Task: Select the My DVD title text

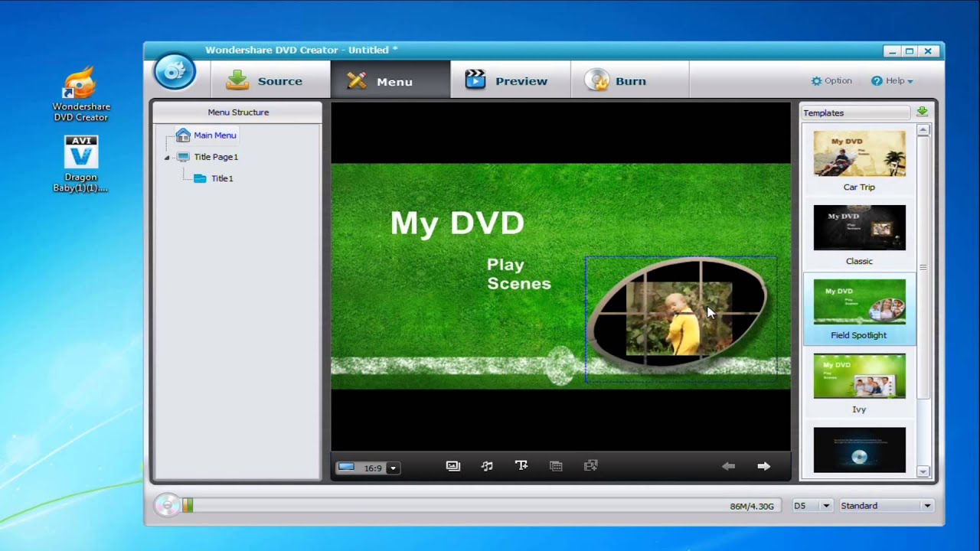Action: (457, 223)
